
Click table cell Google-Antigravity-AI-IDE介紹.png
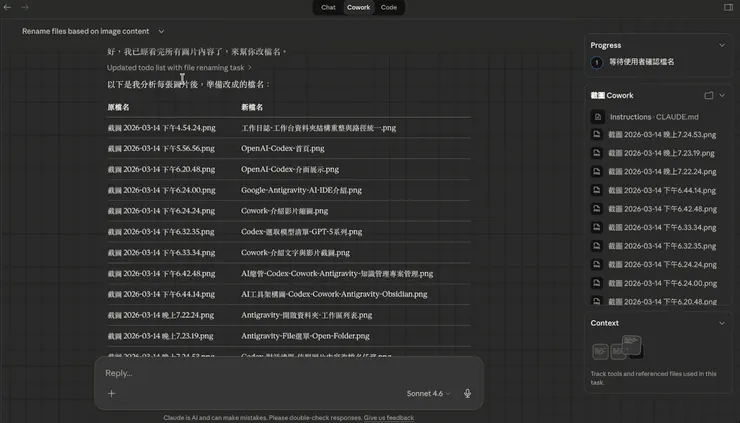(x=301, y=190)
